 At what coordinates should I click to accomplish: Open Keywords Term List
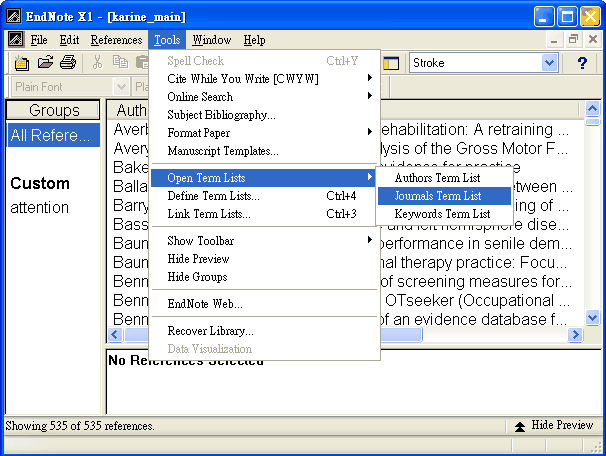(444, 214)
